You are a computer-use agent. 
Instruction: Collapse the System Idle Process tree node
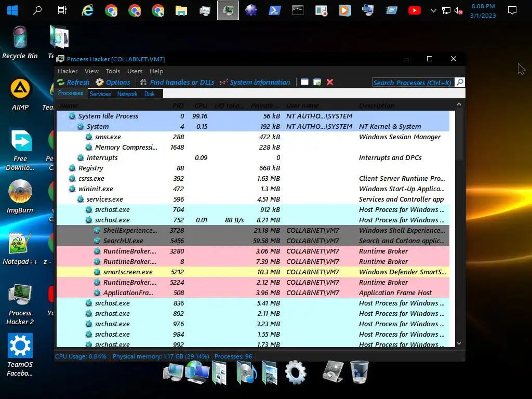coord(64,116)
